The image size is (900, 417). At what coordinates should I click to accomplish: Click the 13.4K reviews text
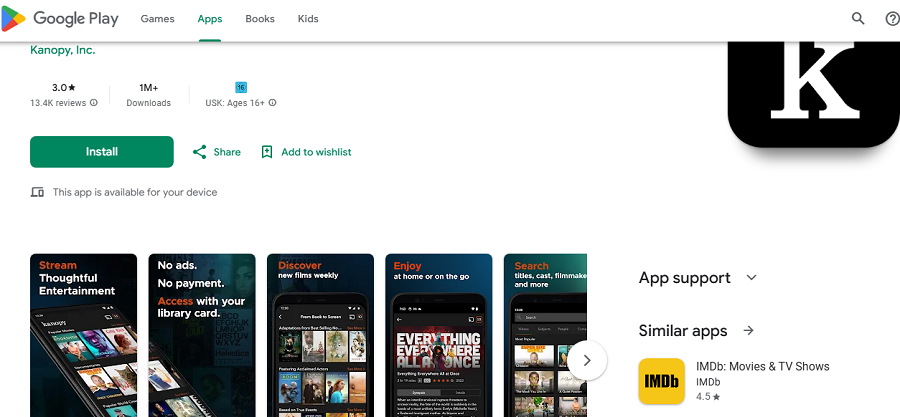point(58,103)
